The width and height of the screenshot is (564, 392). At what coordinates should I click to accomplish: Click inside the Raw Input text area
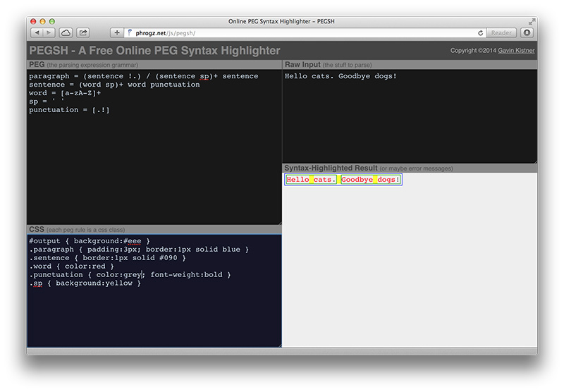pos(410,116)
